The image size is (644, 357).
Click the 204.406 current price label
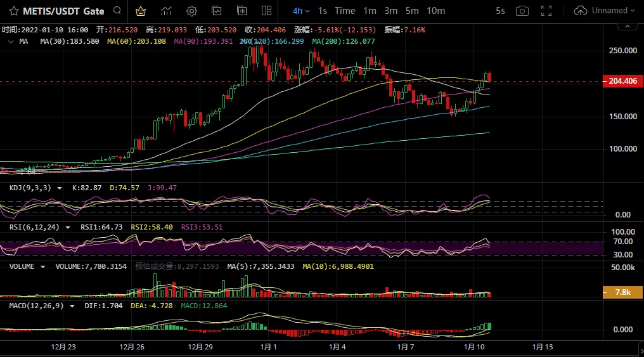pos(622,81)
